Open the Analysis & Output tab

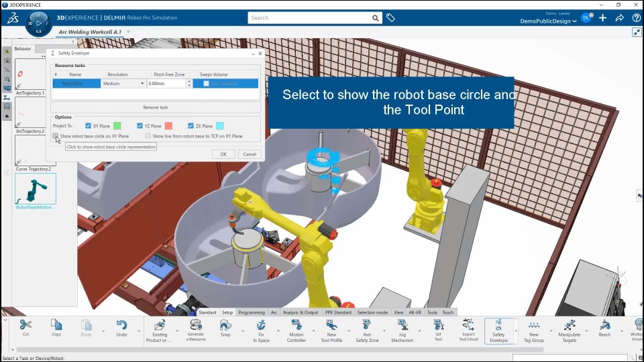pyautogui.click(x=301, y=312)
